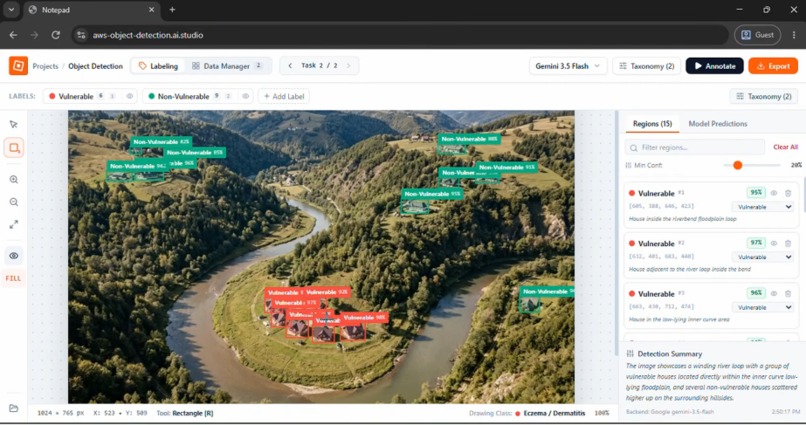806x425 pixels.
Task: Open class dropdown for Vulnerable region #1
Action: [763, 207]
